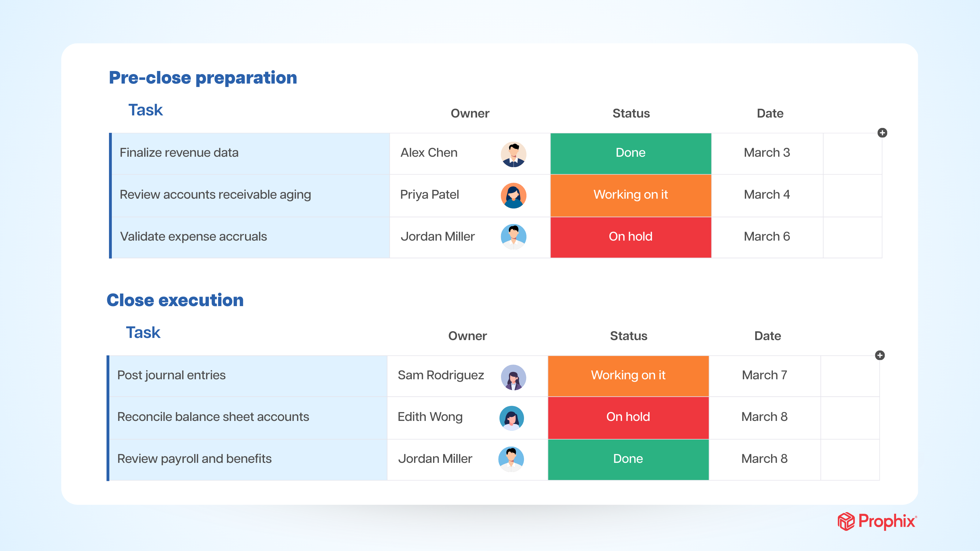Select the Status column header in Close execution

[x=628, y=336]
